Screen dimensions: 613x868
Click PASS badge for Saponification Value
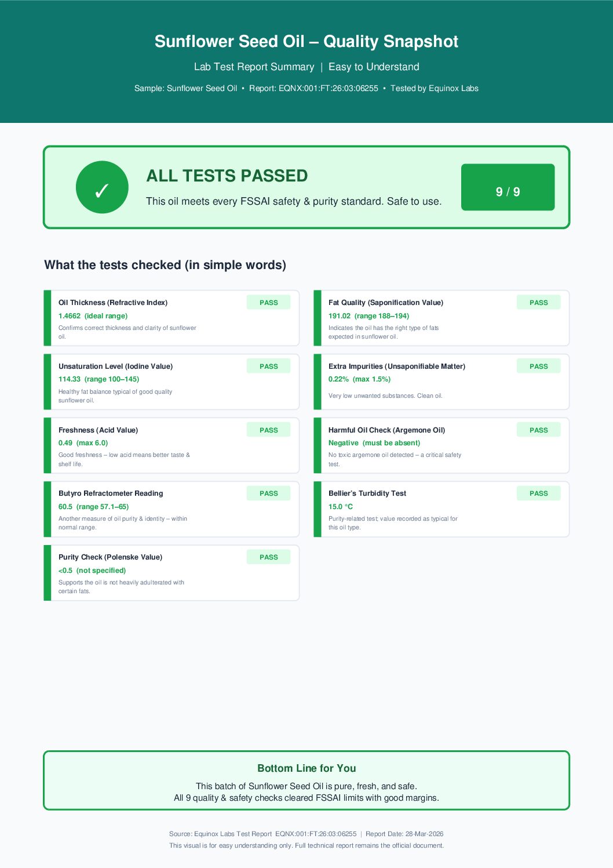[x=538, y=302]
